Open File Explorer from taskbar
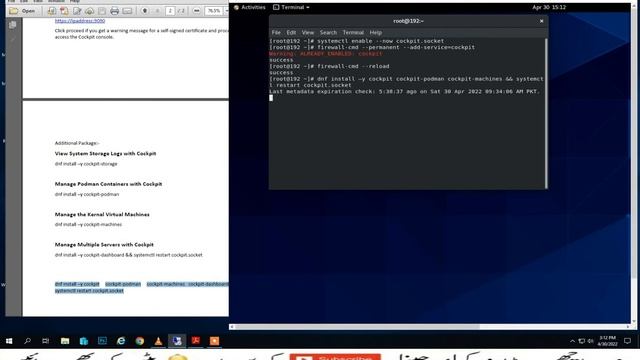640x360 pixels. point(65,341)
